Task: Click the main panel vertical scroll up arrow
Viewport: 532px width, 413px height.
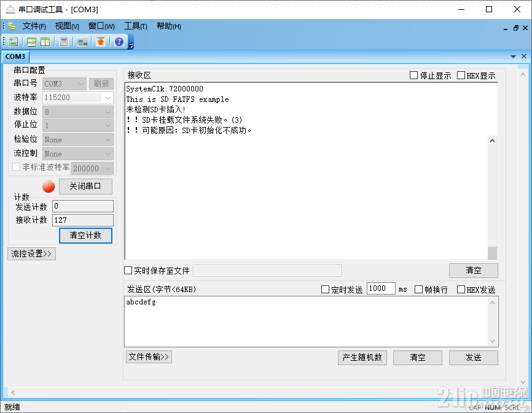Action: (523, 74)
